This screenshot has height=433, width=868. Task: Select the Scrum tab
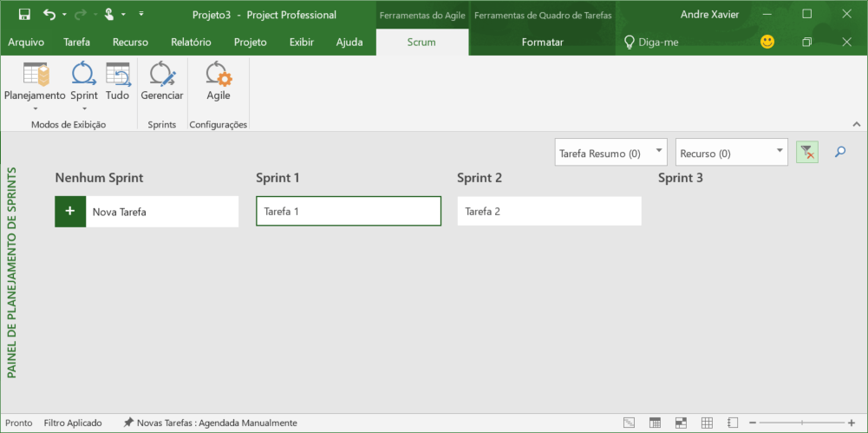click(x=421, y=42)
